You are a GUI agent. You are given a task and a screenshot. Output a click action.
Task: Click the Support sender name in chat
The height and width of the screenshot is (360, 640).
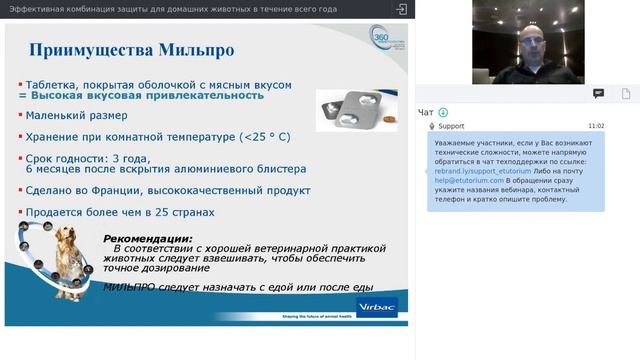coord(451,126)
